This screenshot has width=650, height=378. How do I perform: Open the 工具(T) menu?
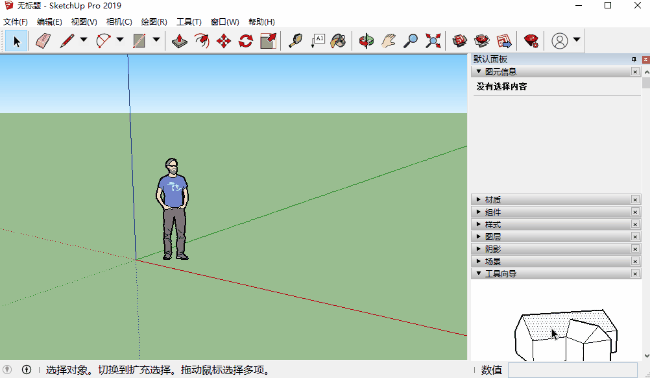coord(189,22)
